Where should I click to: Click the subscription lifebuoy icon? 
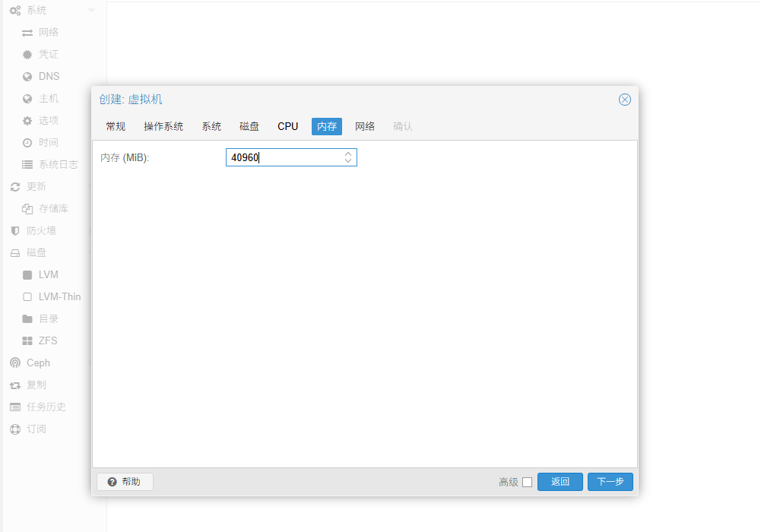(15, 429)
